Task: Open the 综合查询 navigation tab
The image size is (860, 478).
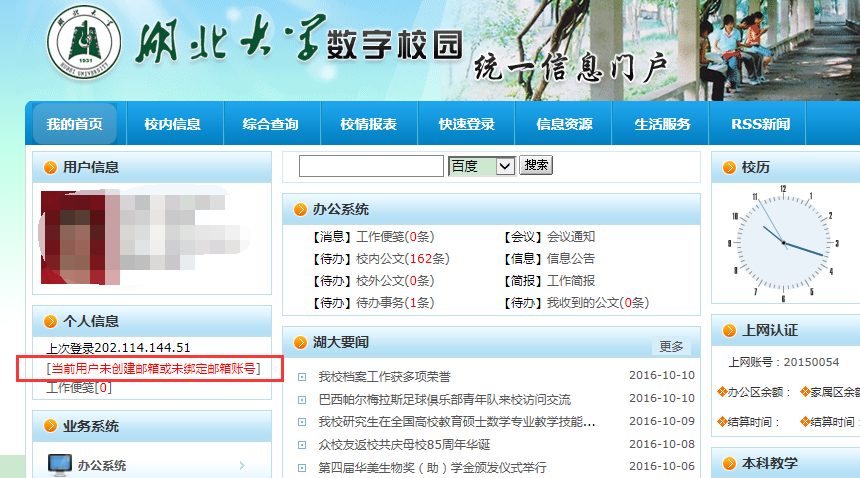Action: pos(270,124)
